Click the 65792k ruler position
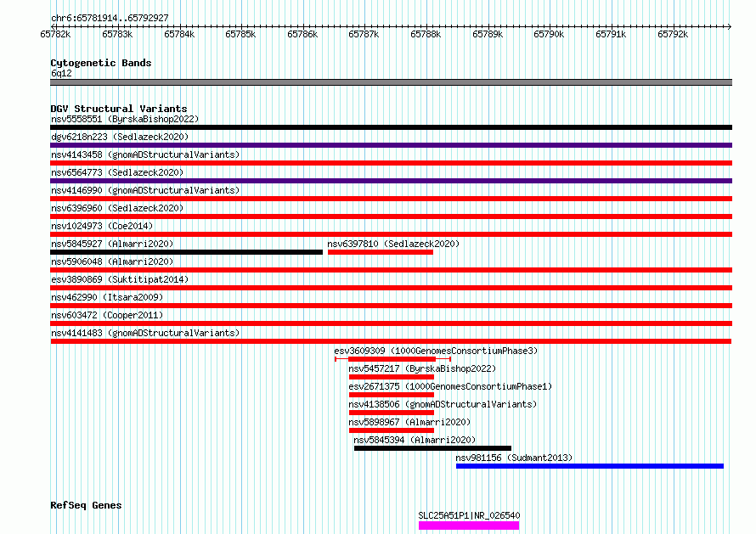 (x=673, y=34)
